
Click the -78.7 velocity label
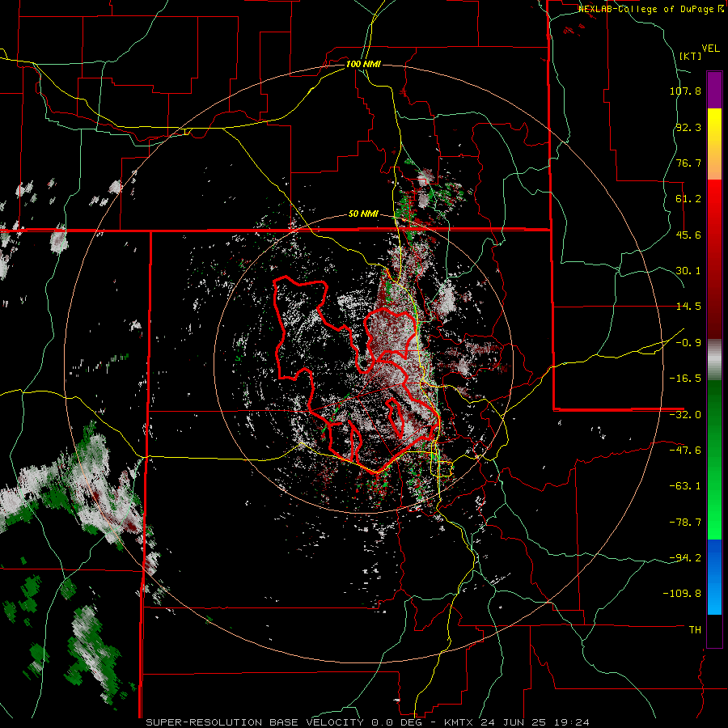click(x=685, y=523)
